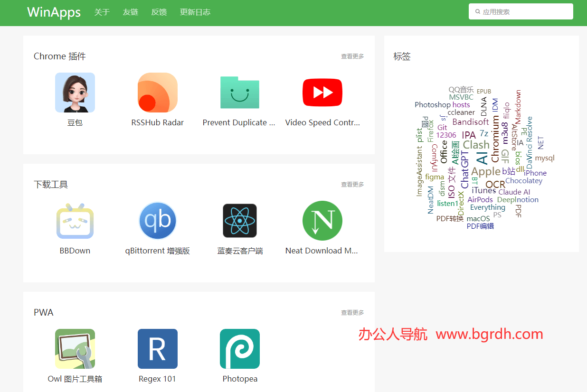Open the RSSHub Radar orange icon
Screen dimensions: 587x392
click(x=158, y=93)
